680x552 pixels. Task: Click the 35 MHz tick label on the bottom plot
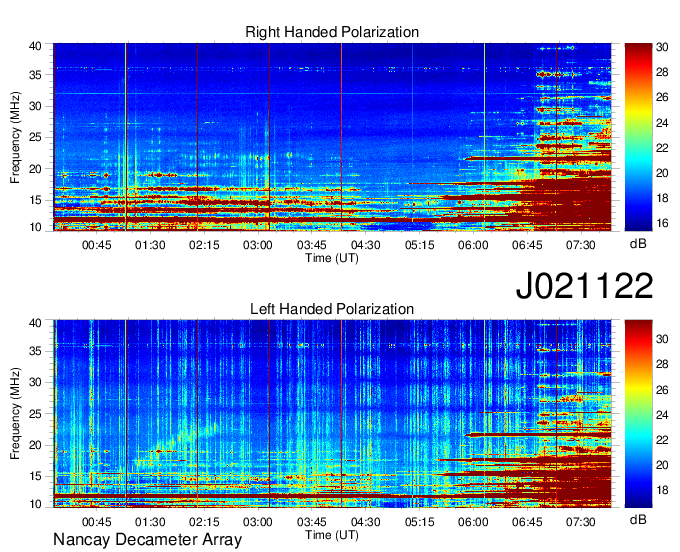pyautogui.click(x=36, y=351)
